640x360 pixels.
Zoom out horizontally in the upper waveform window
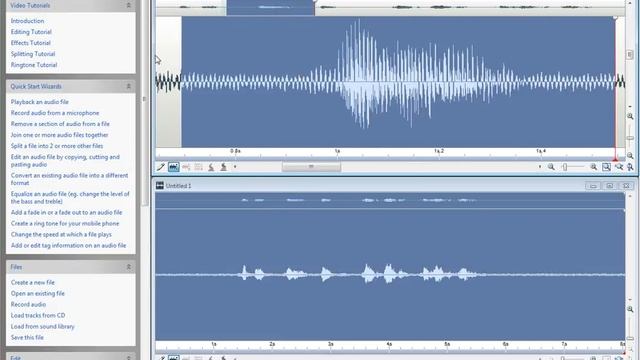(551, 167)
